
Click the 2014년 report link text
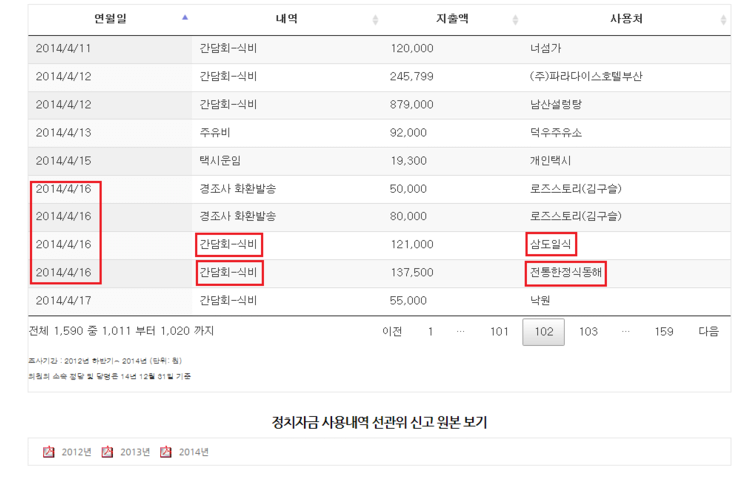click(194, 452)
